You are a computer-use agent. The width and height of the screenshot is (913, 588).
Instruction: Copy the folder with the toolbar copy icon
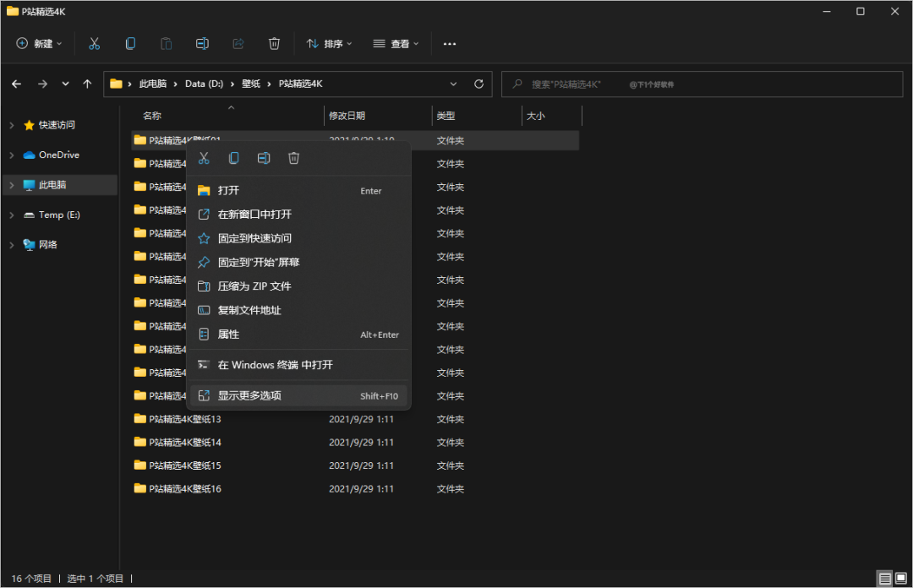pyautogui.click(x=129, y=43)
